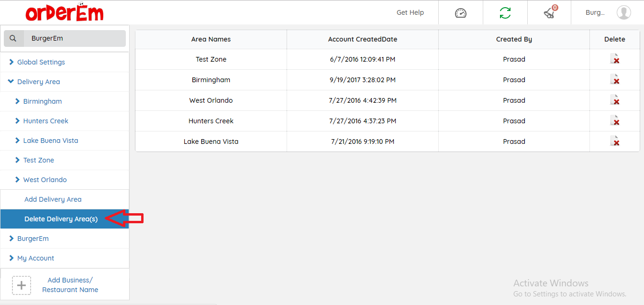Delete the Birmingham area row

pyautogui.click(x=614, y=80)
